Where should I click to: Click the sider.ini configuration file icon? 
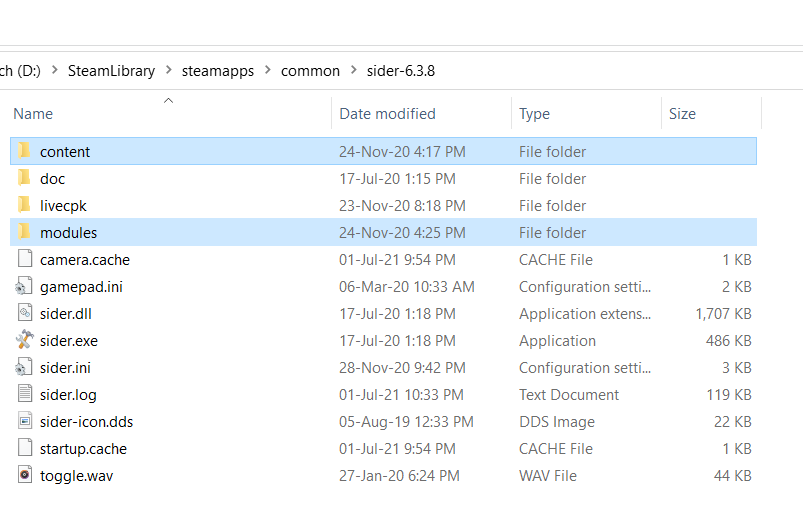click(x=24, y=367)
